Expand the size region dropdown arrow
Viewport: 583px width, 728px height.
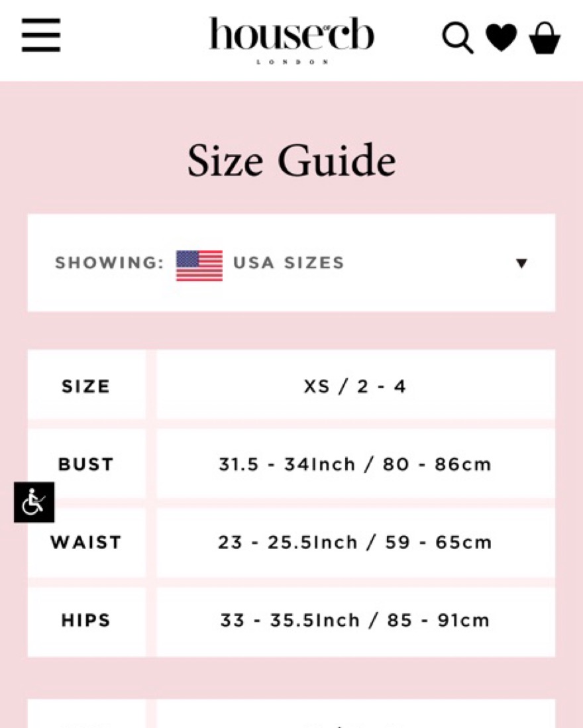pyautogui.click(x=521, y=264)
